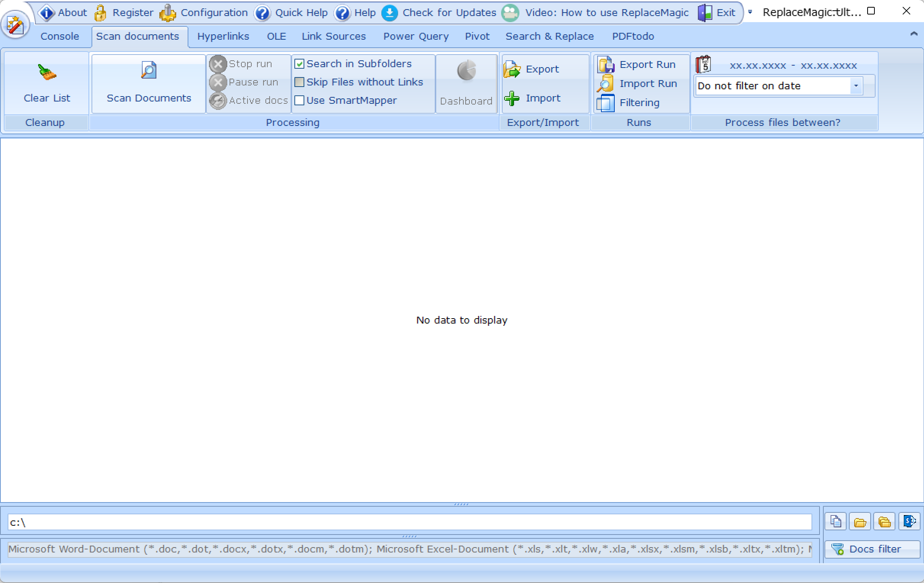Open the Dashboard pie chart
Viewport: 924px width, 583px height.
coord(466,83)
